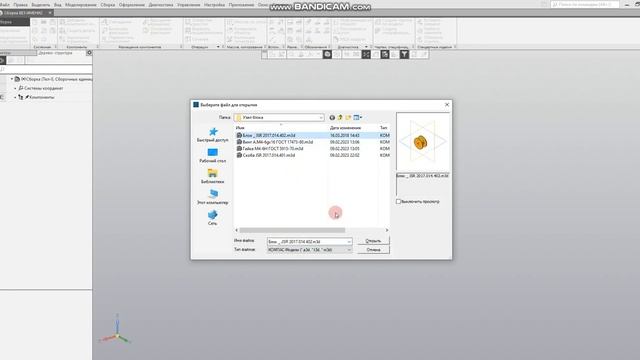Select file Скоба JSR.2017.014.401.m3d

[x=269, y=155]
